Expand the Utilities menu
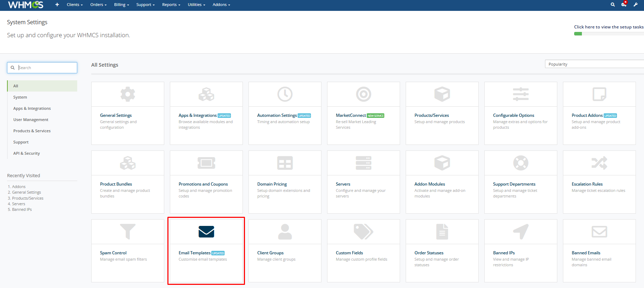The image size is (644, 288). coord(196,5)
